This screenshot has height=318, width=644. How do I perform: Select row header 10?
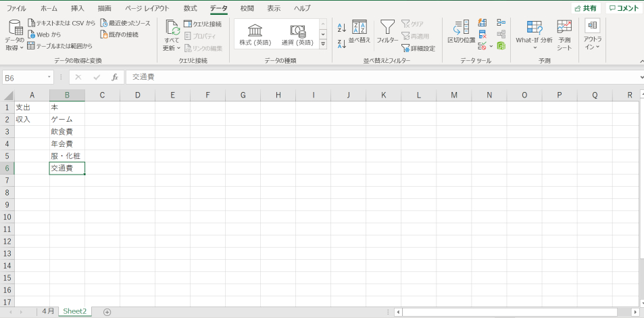pos(7,217)
